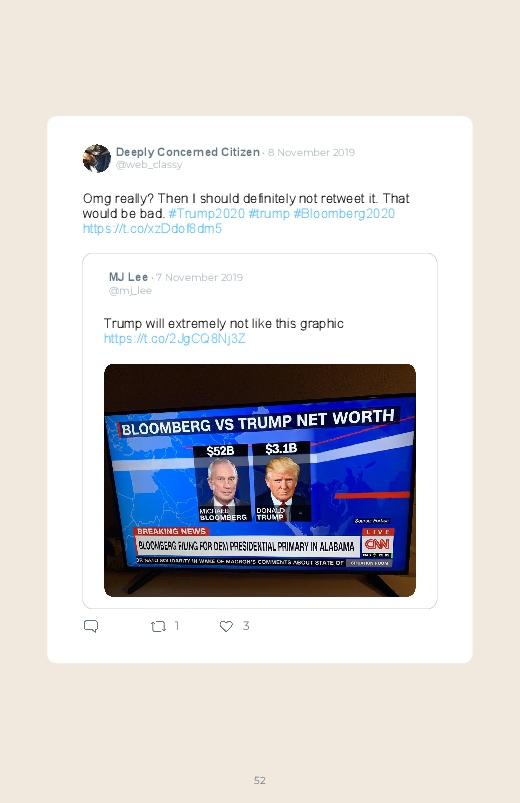Image resolution: width=520 pixels, height=803 pixels.
Task: Click the retweet count 1
Action: pyautogui.click(x=177, y=625)
